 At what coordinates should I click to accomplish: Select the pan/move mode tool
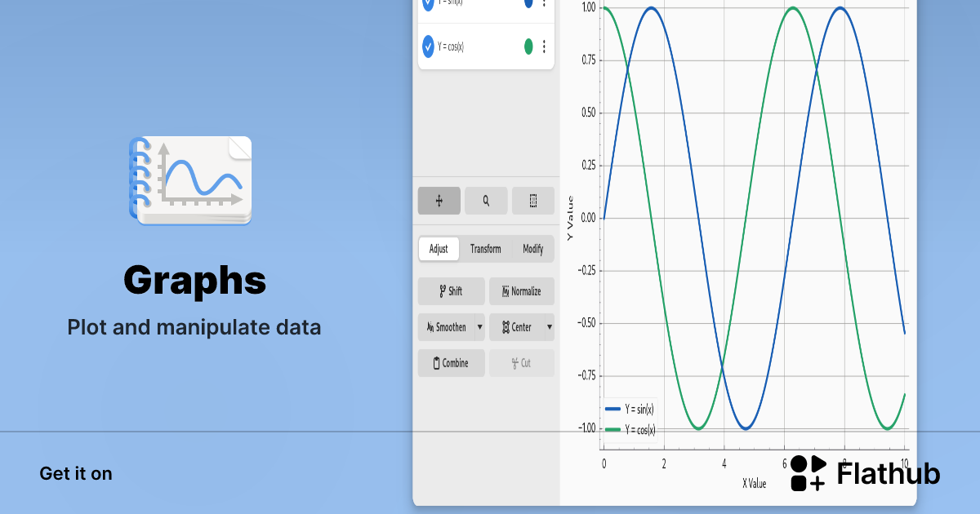pyautogui.click(x=439, y=201)
